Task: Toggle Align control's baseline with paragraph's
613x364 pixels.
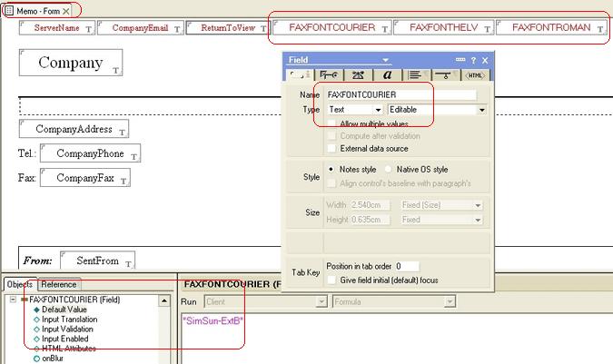Action: [x=331, y=183]
